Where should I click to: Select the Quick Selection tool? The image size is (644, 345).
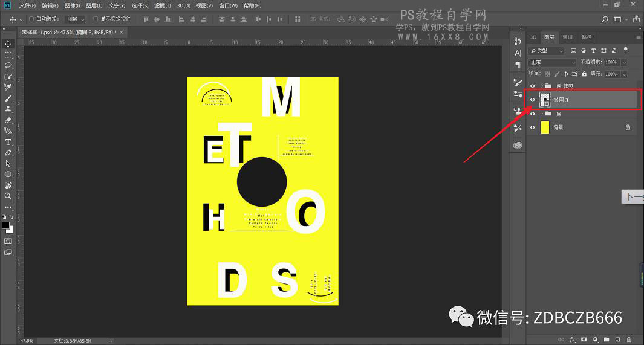point(8,76)
